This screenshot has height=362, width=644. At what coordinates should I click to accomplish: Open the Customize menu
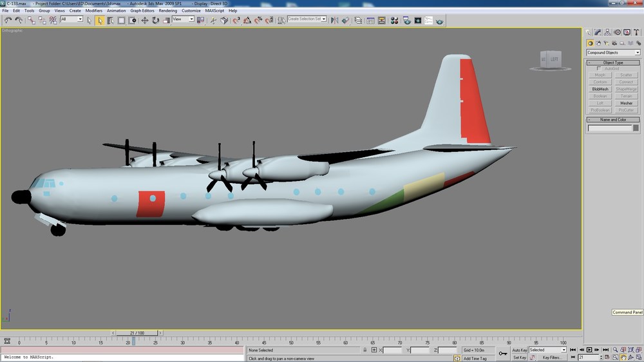[191, 11]
